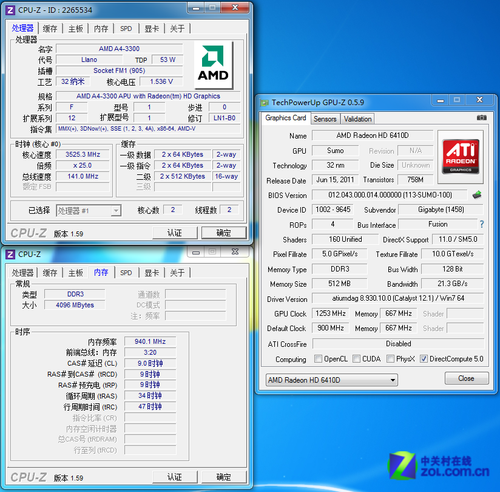Select 处理器 tab in bottom CPU-Z window

[x=23, y=273]
